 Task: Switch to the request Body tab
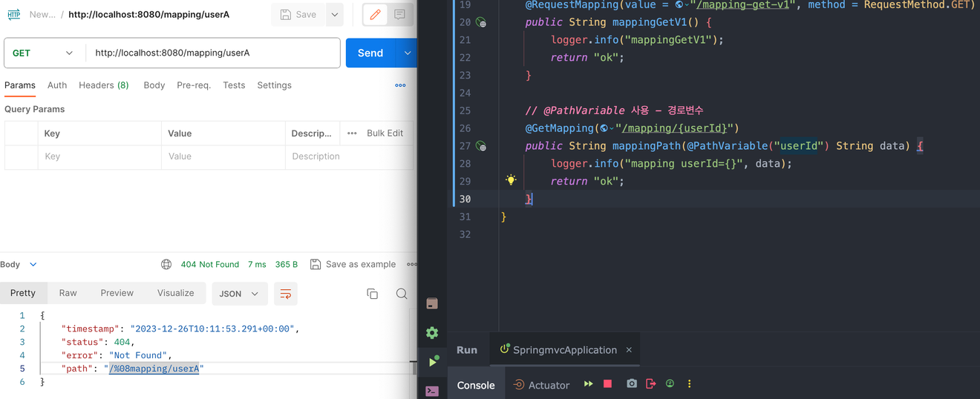(x=154, y=85)
